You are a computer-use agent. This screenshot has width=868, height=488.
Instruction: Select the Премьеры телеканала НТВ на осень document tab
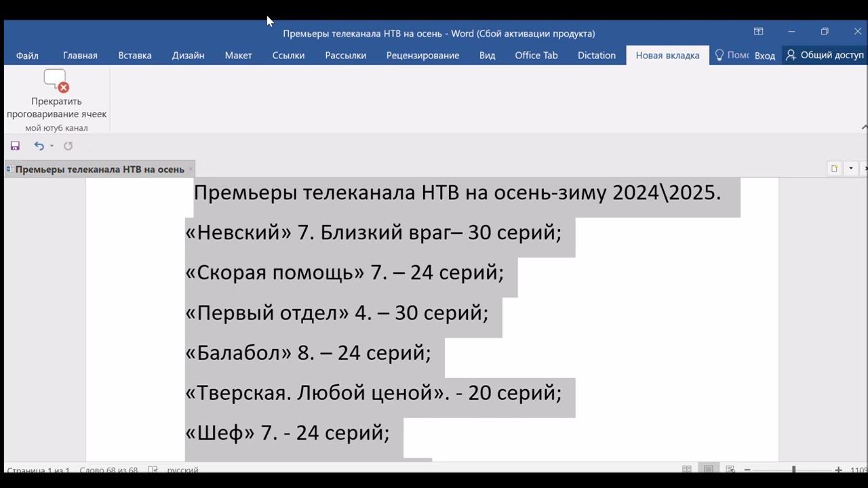pyautogui.click(x=99, y=169)
